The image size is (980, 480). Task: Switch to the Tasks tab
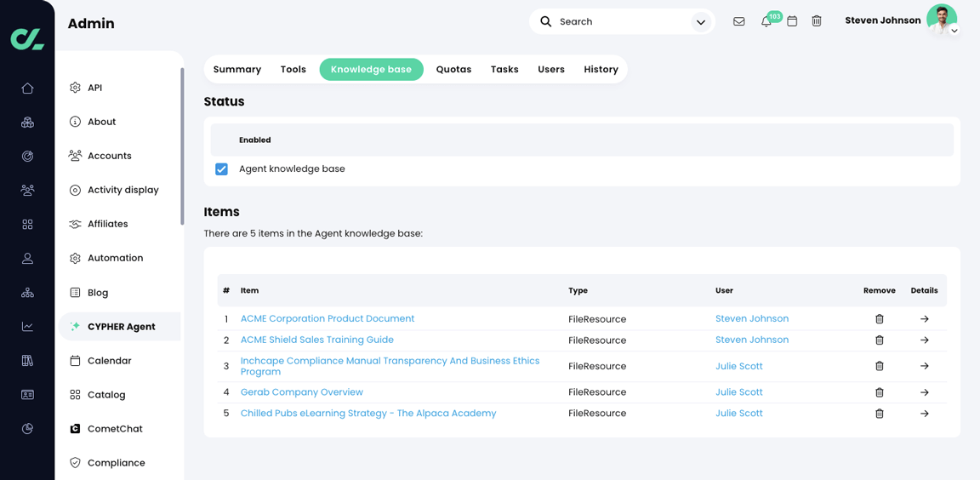pyautogui.click(x=504, y=70)
